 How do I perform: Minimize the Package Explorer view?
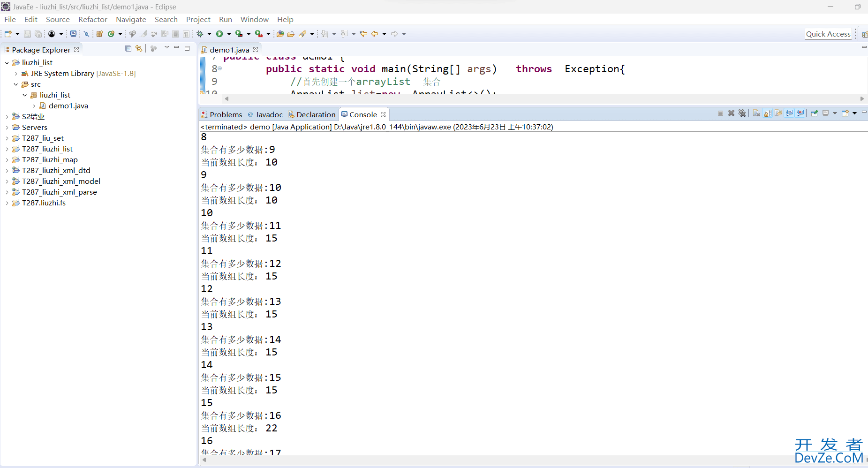point(176,48)
